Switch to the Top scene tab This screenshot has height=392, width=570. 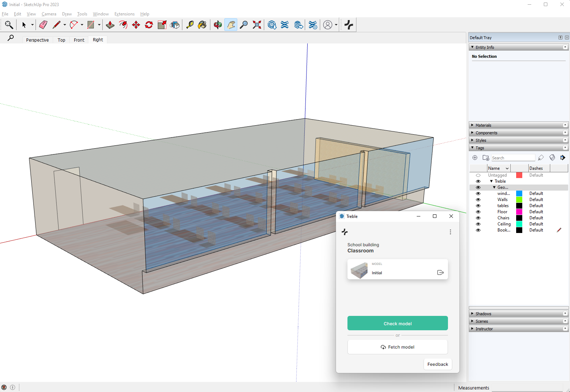[x=61, y=40]
